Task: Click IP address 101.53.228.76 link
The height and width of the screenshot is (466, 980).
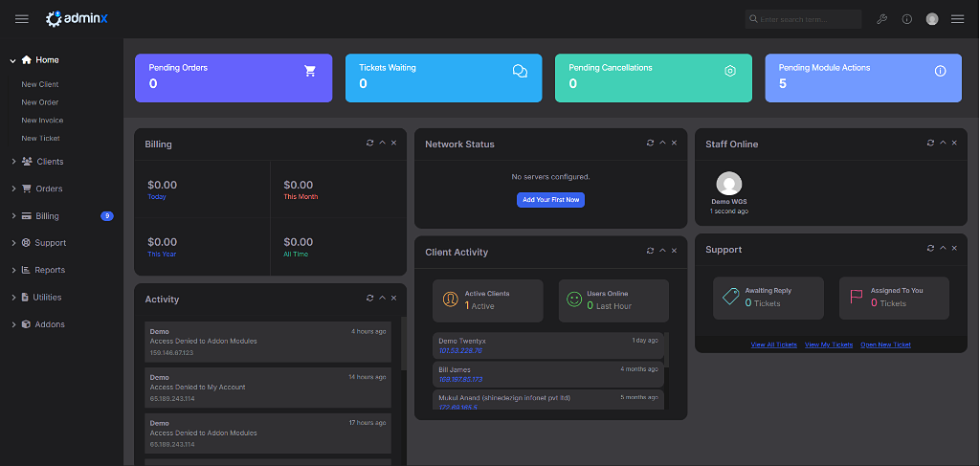Action: click(x=460, y=351)
